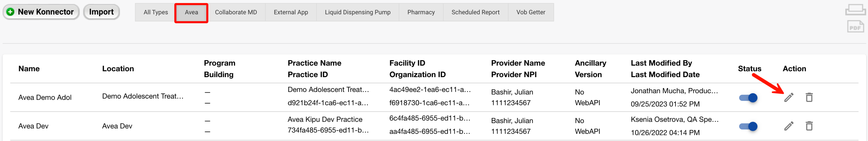Click the green plus New Konnector icon
Viewport: 868px width, 141px height.
pos(10,12)
